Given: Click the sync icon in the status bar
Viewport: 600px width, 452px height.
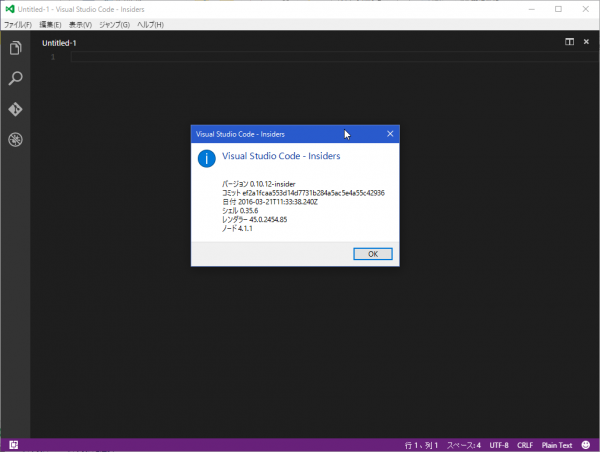Looking at the screenshot, I should coord(13,445).
